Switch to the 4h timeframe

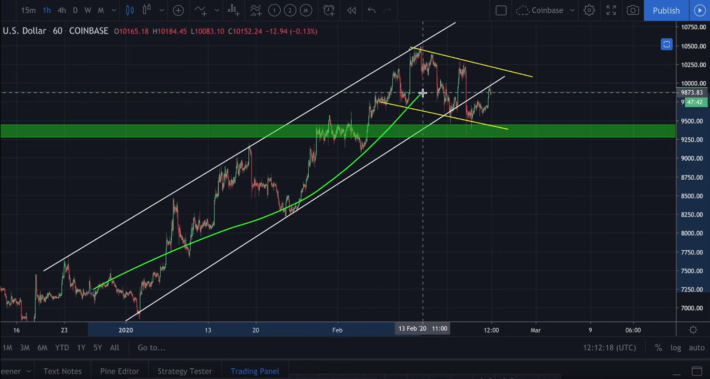coord(62,10)
